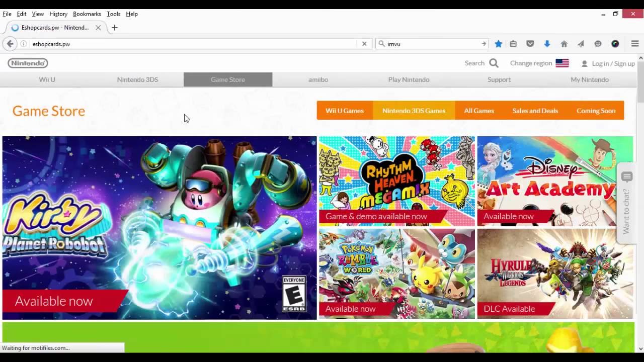
Task: Click the US flag region icon
Action: coord(562,63)
